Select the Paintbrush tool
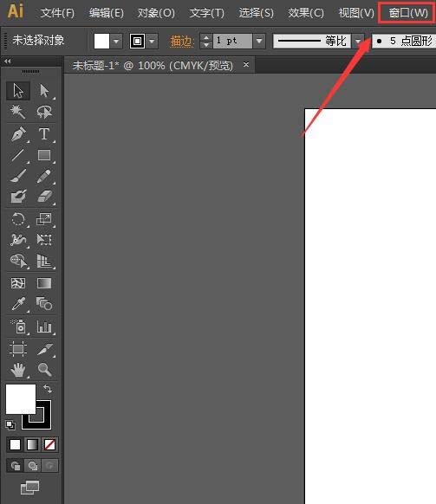The height and width of the screenshot is (504, 436). (x=18, y=176)
